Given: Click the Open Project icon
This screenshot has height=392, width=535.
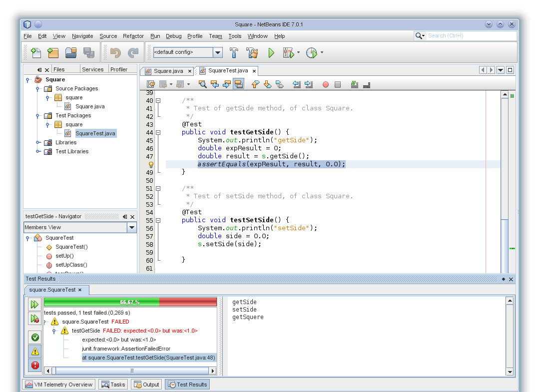Looking at the screenshot, I should (x=71, y=52).
